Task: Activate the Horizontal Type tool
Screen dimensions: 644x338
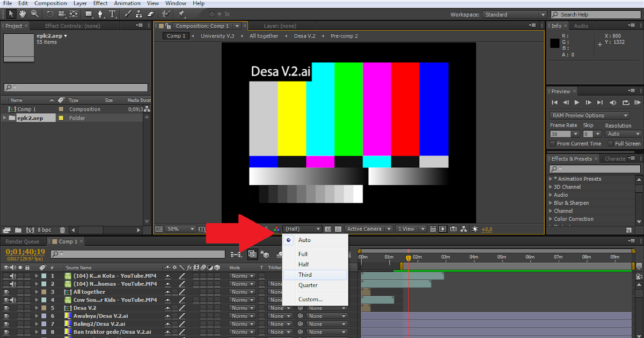Action: coord(112,13)
